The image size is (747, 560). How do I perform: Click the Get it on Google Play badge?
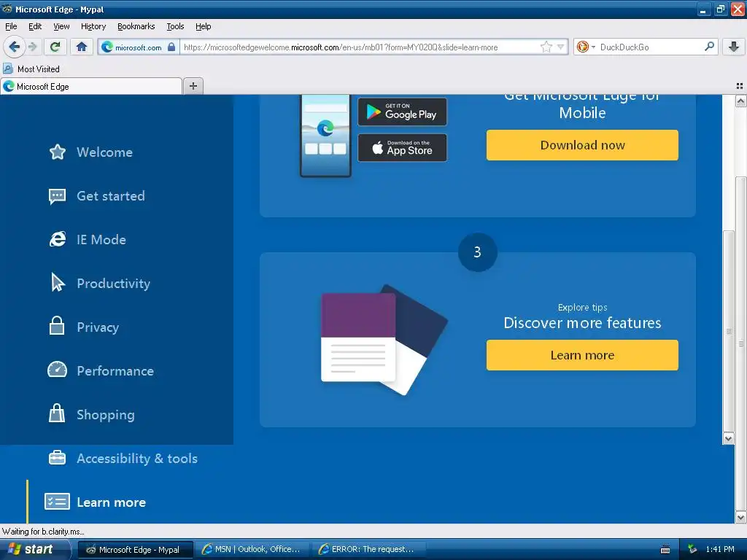(402, 112)
